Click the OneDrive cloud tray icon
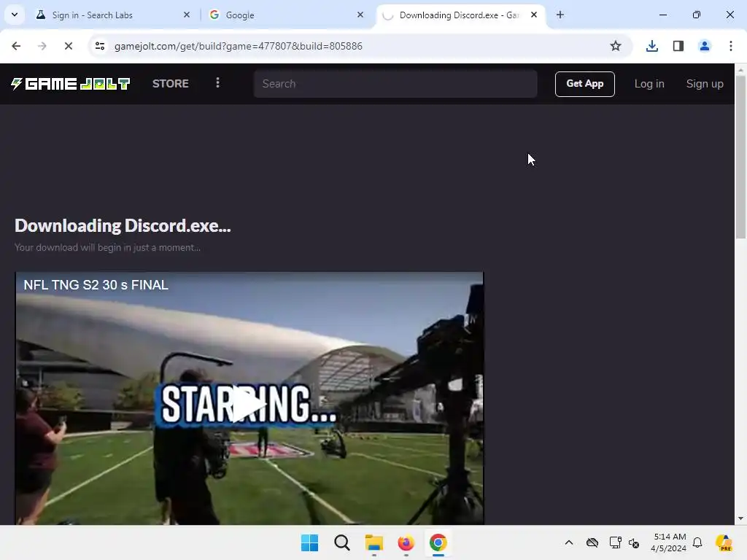The width and height of the screenshot is (747, 560). tap(592, 542)
